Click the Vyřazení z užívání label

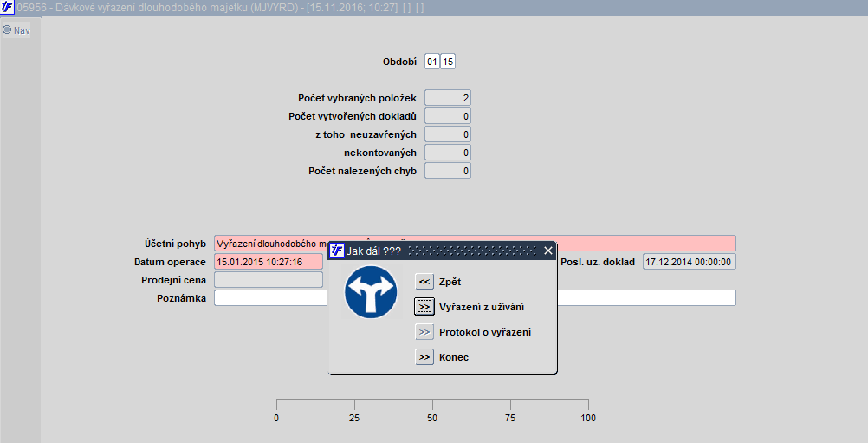(482, 307)
